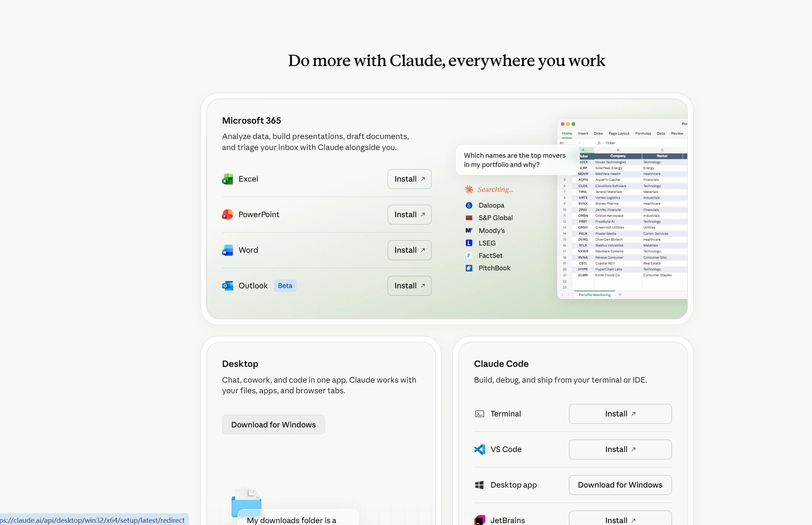Click the S&P Global source icon
The width and height of the screenshot is (812, 525).
(469, 218)
